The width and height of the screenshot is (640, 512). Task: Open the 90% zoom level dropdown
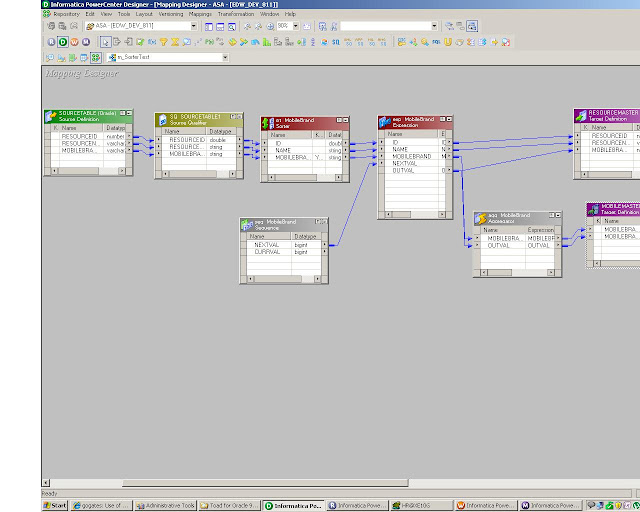(x=296, y=26)
